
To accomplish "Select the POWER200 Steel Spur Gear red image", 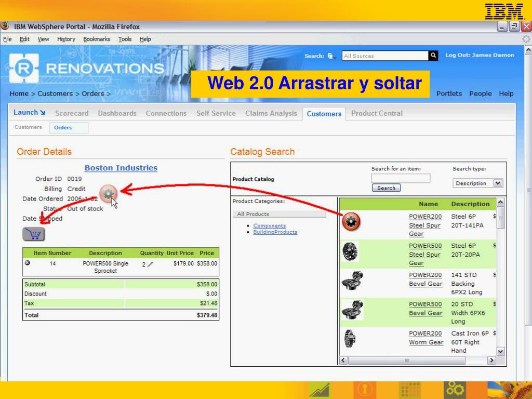I will click(x=351, y=221).
